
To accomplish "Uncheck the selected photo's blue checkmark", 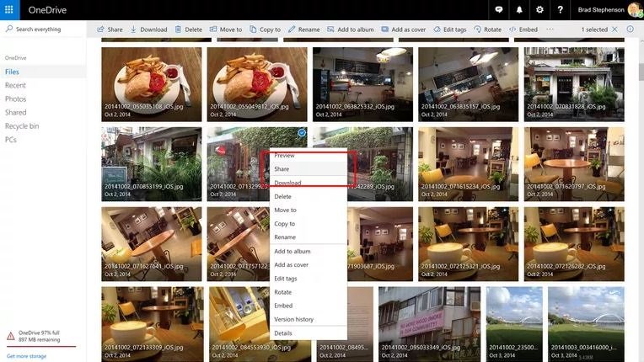I will (x=302, y=134).
